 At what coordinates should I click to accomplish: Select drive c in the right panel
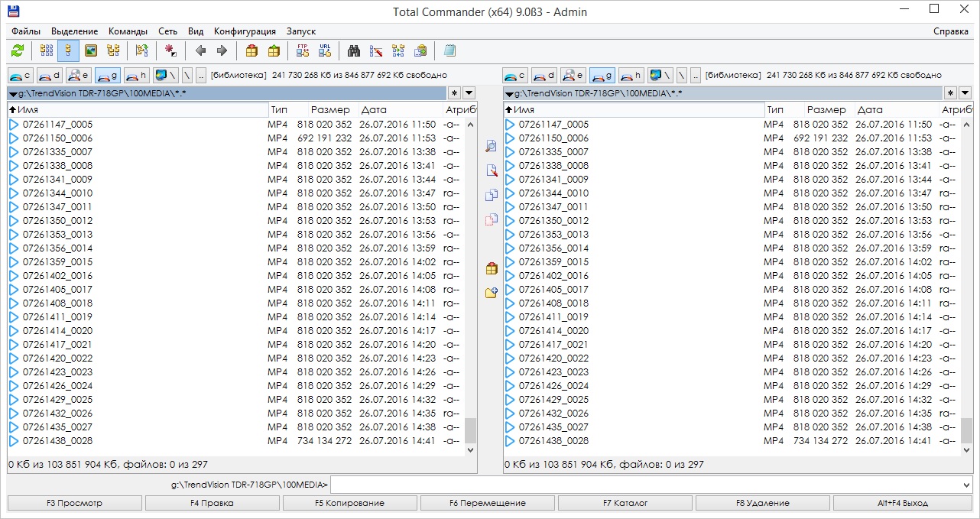point(516,75)
